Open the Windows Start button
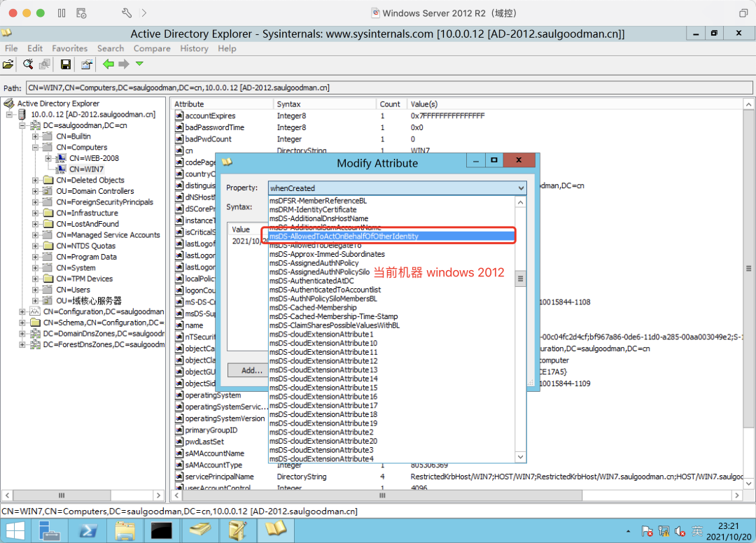Image resolution: width=756 pixels, height=543 pixels. [15, 530]
